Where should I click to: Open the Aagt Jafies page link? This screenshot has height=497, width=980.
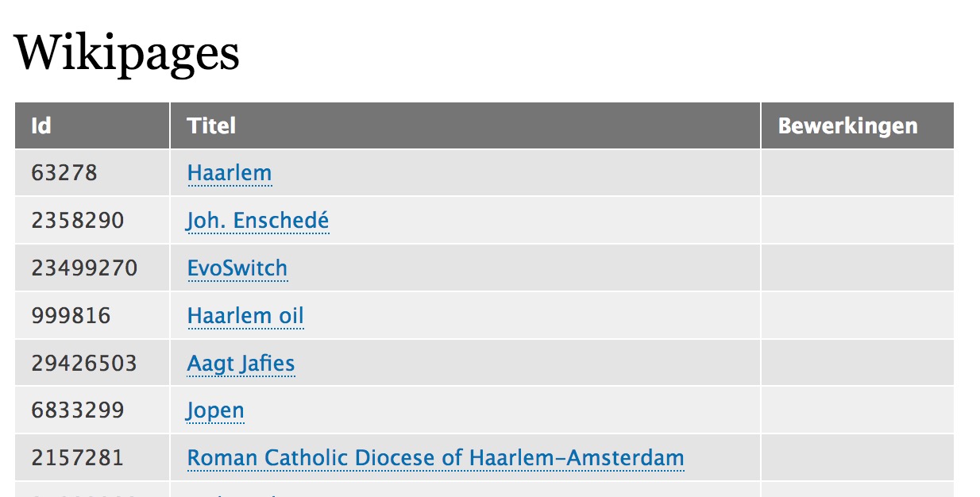tap(241, 364)
